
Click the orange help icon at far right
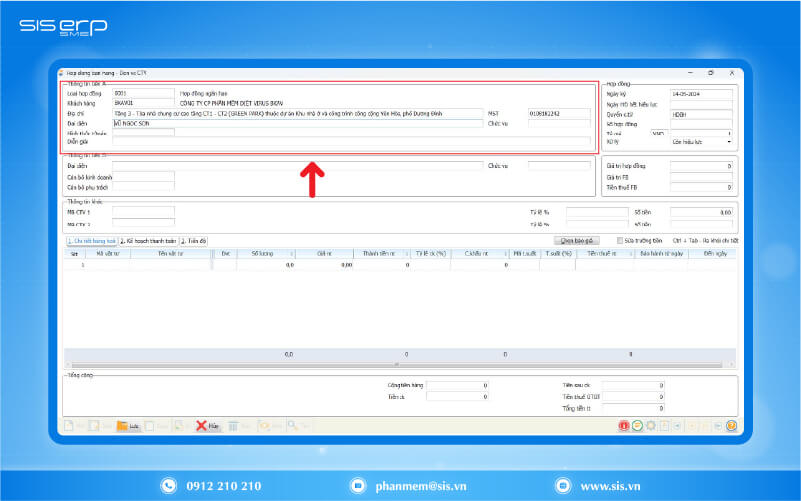[x=731, y=426]
